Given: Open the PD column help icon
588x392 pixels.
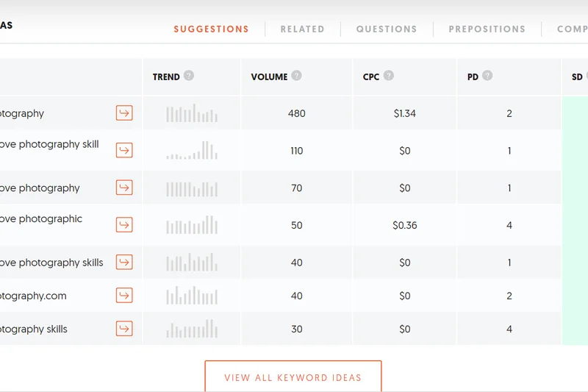Looking at the screenshot, I should click(487, 76).
